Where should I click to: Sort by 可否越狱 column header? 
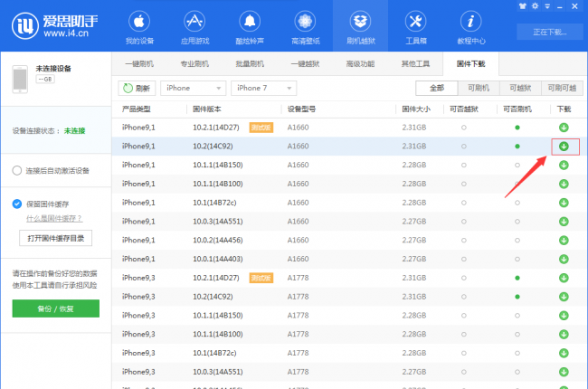[x=464, y=109]
